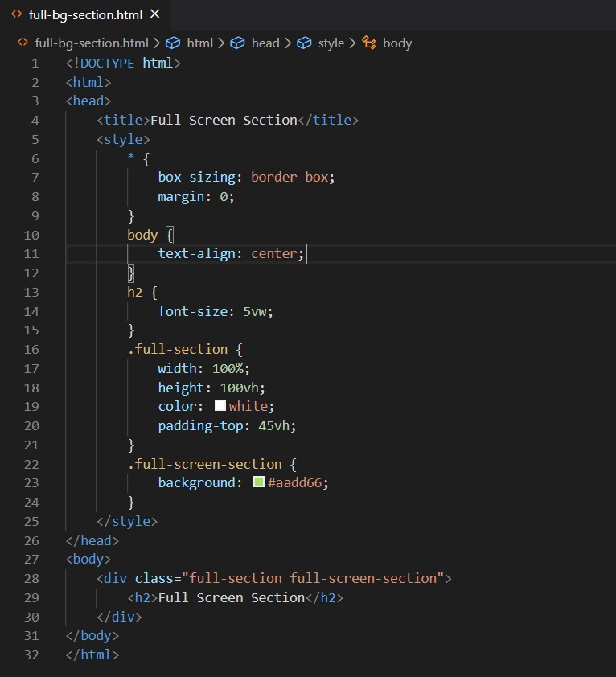Click line number 11 in the gutter
This screenshot has height=677, width=616.
pyautogui.click(x=31, y=254)
